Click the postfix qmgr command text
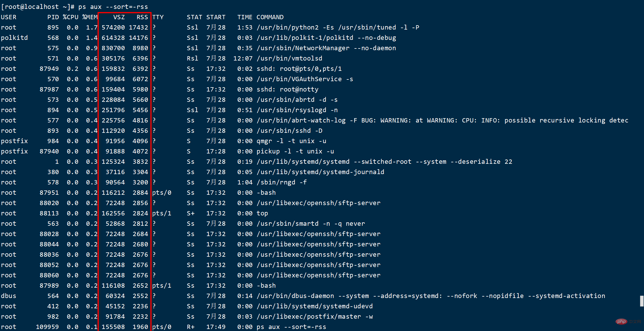This screenshot has height=331, width=644. pos(291,141)
